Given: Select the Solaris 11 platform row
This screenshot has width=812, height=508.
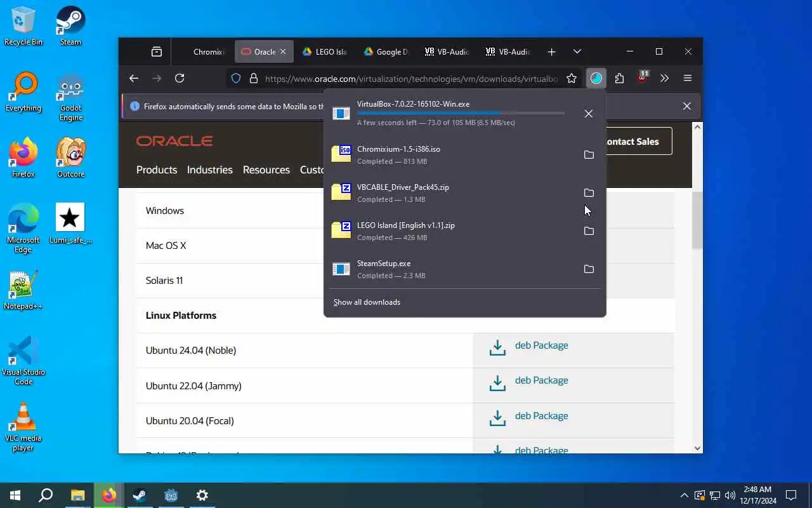Looking at the screenshot, I should coord(230,281).
